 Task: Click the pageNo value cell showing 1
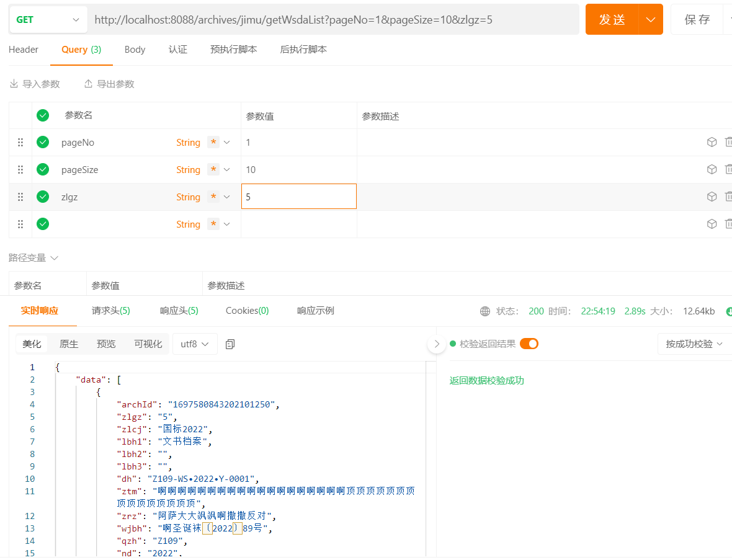(x=299, y=142)
